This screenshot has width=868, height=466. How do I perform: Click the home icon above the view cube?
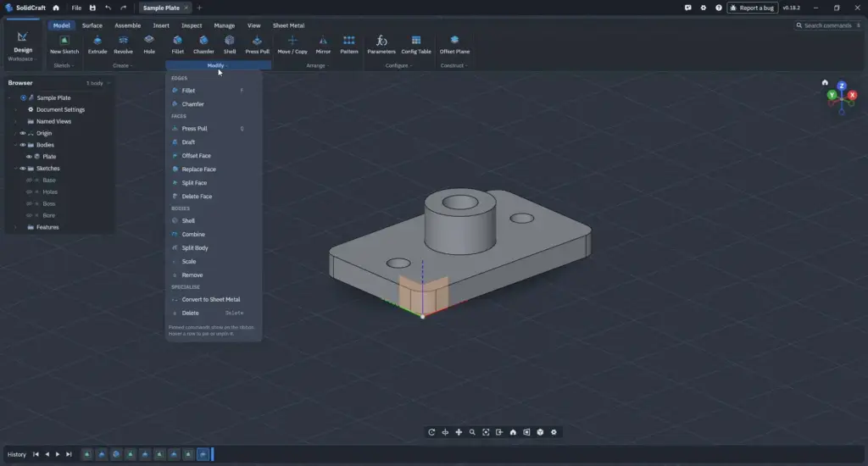tap(825, 82)
